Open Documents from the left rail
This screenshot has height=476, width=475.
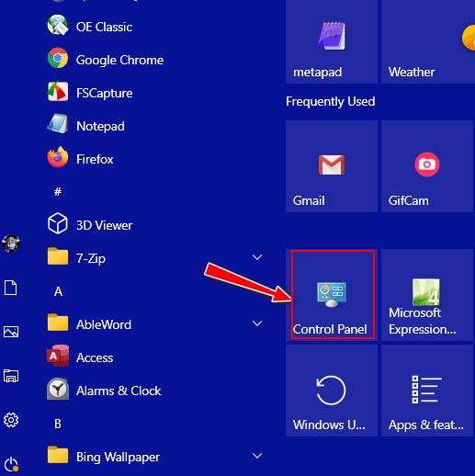point(11,288)
